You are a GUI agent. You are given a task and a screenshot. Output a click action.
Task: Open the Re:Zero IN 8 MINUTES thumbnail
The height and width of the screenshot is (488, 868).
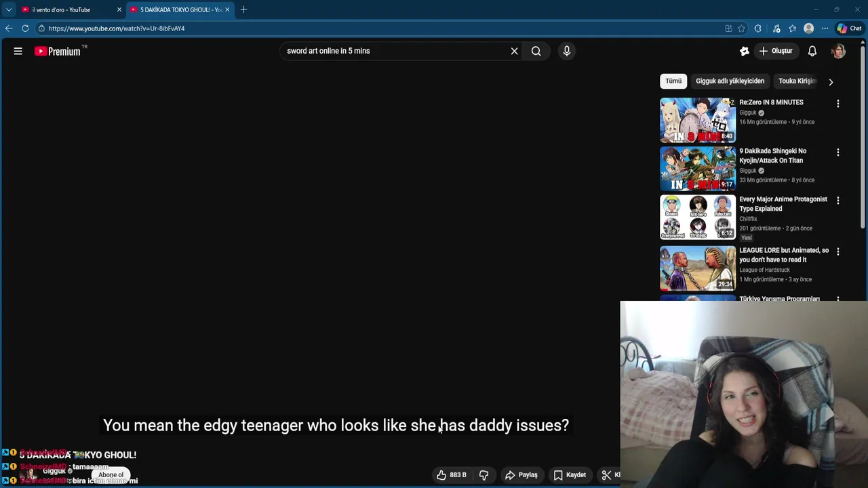coord(698,120)
